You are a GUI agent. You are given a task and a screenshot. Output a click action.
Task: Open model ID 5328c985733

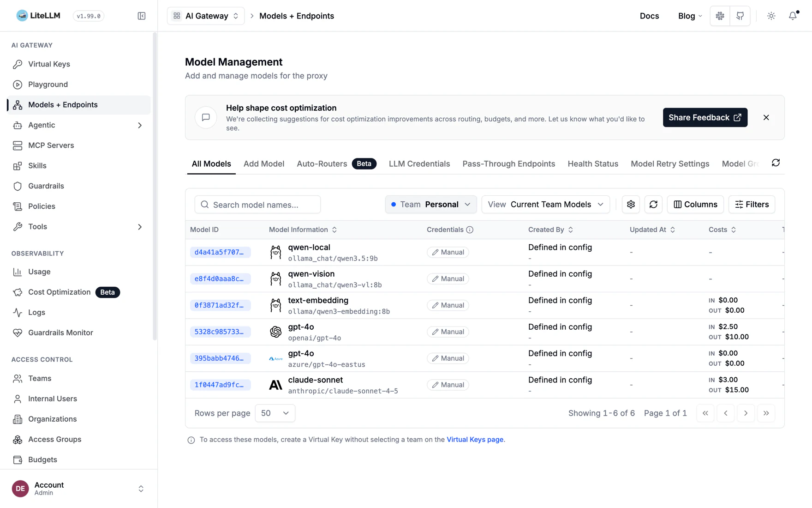pyautogui.click(x=220, y=332)
